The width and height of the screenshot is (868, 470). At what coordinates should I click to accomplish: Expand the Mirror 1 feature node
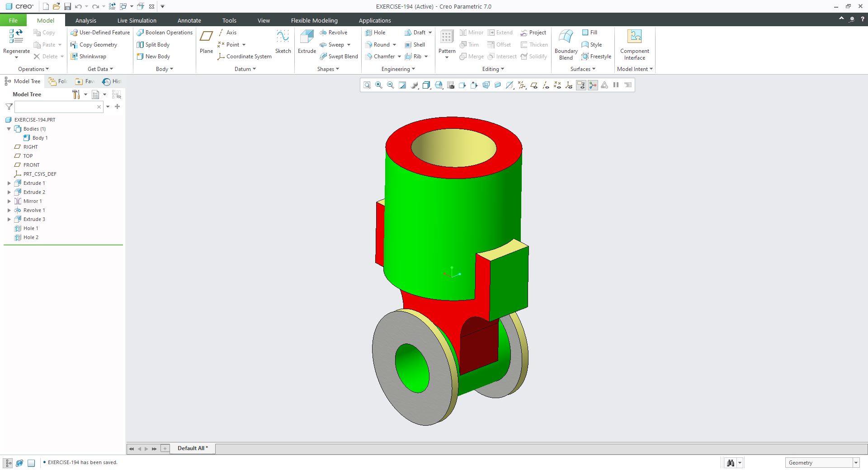9,201
